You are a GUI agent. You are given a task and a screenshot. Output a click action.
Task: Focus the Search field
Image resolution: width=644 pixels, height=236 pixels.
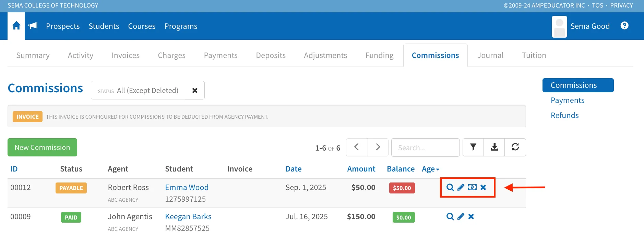click(426, 147)
